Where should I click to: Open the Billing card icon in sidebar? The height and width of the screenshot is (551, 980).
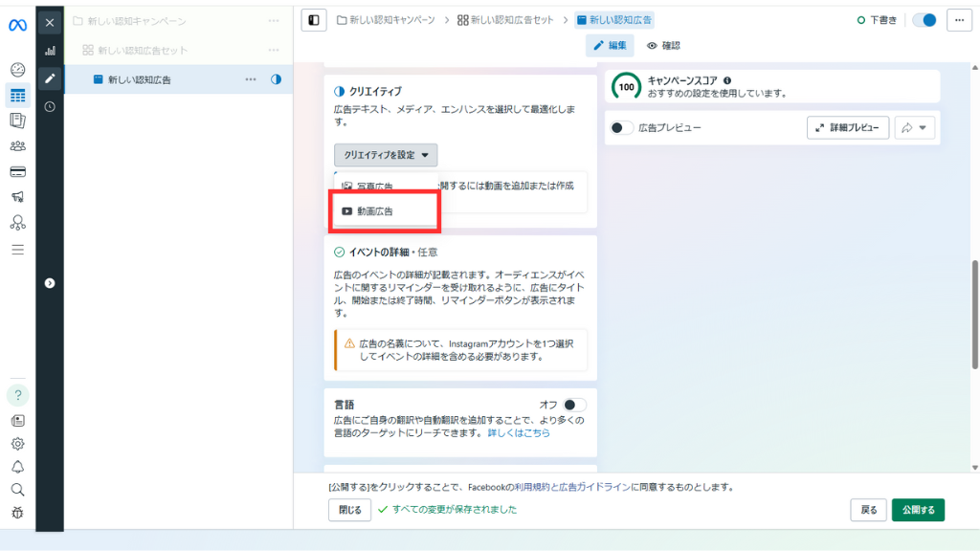[x=17, y=172]
